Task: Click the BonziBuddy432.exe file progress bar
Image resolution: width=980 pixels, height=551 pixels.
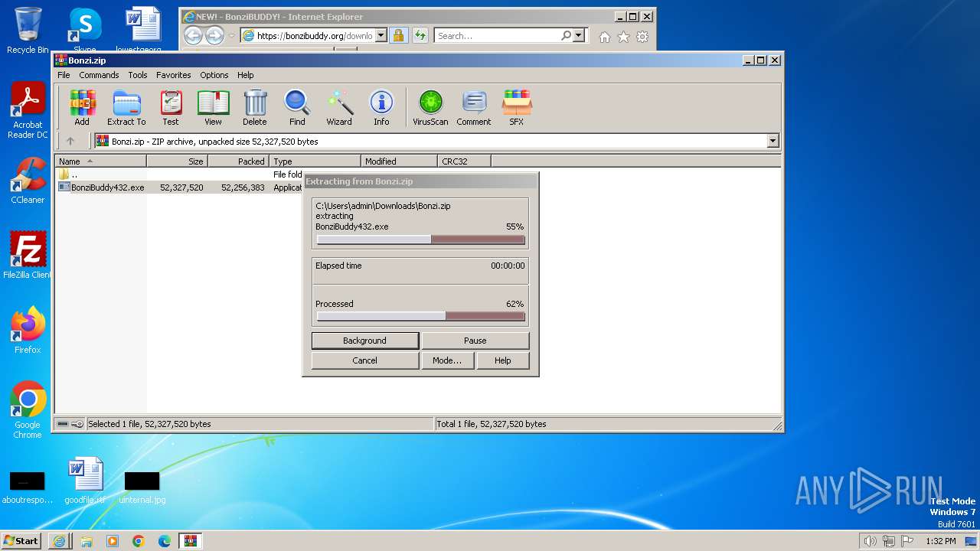Action: [x=420, y=240]
